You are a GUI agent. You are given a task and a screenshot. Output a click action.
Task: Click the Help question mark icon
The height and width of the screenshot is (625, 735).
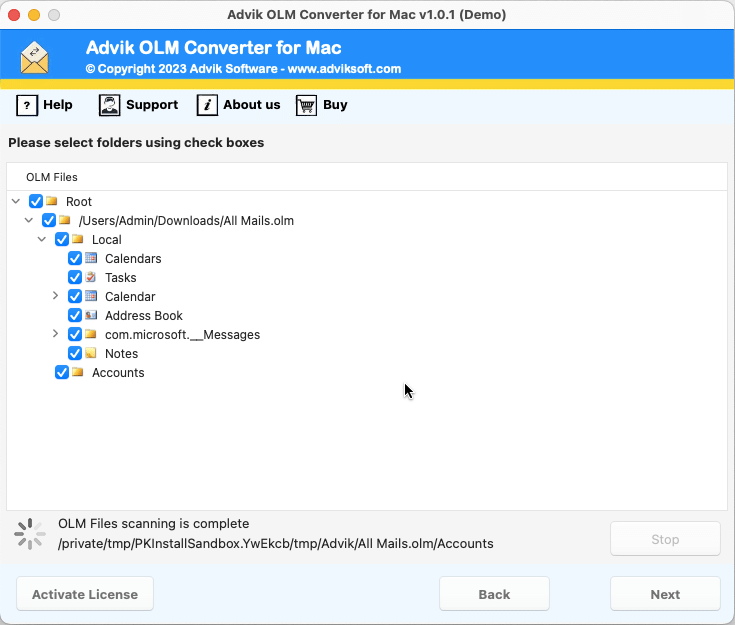(x=27, y=105)
